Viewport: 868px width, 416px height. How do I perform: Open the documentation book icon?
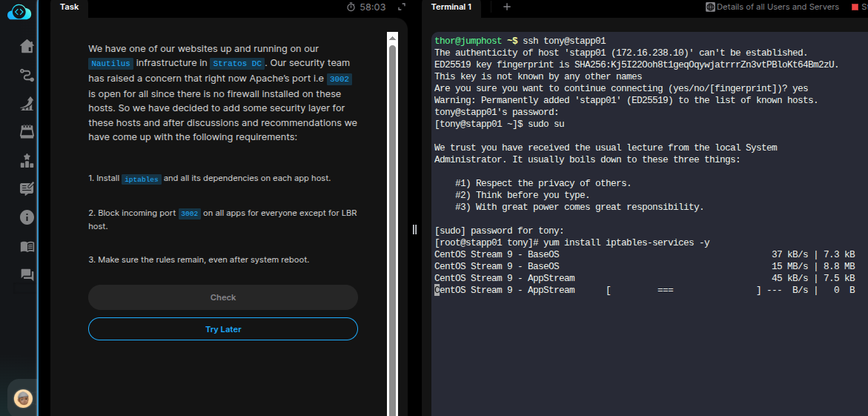click(x=27, y=246)
